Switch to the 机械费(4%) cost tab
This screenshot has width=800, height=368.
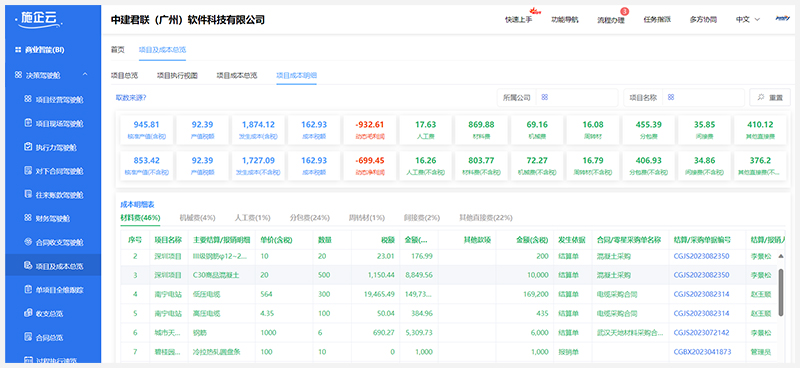(x=197, y=217)
